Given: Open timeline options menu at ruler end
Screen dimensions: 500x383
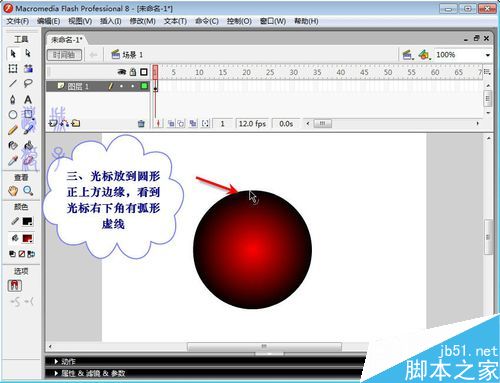Looking at the screenshot, I should coord(487,72).
